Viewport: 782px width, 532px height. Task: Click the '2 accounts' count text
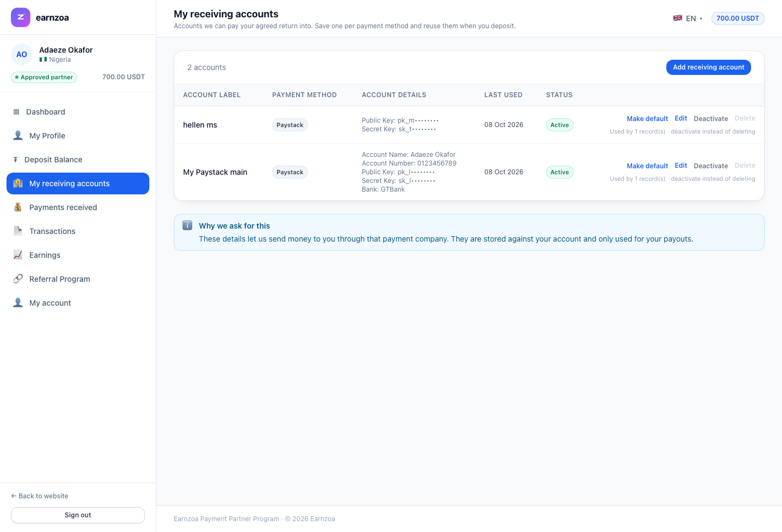(x=206, y=67)
